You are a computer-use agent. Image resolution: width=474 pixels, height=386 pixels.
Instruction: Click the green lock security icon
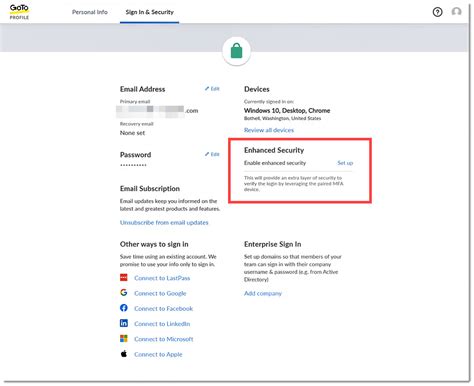click(x=237, y=51)
